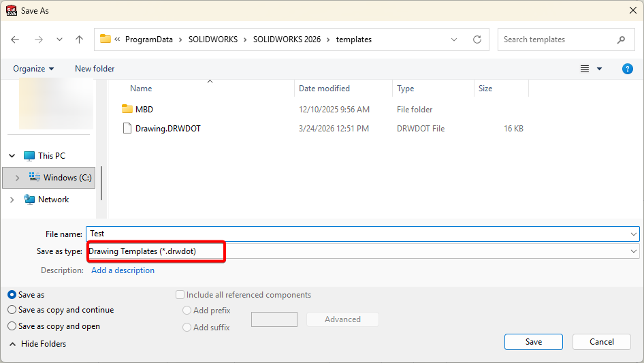Select the MBD folder name

click(144, 110)
